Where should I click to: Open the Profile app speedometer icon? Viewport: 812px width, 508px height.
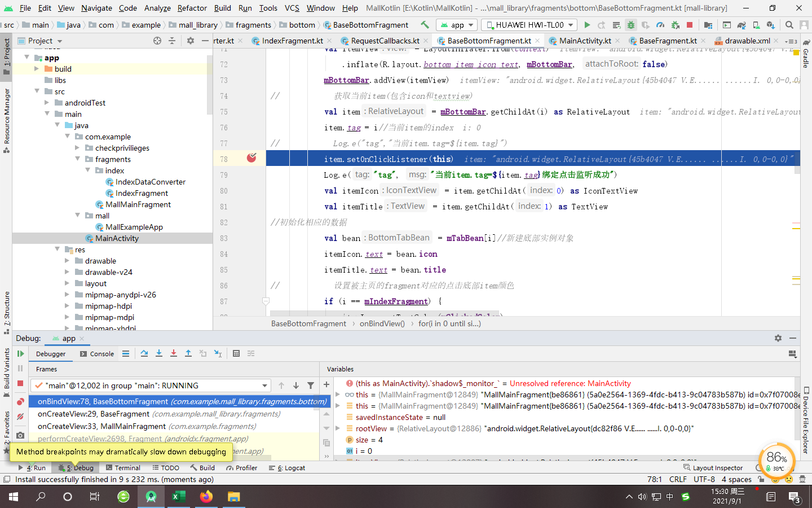(660, 25)
